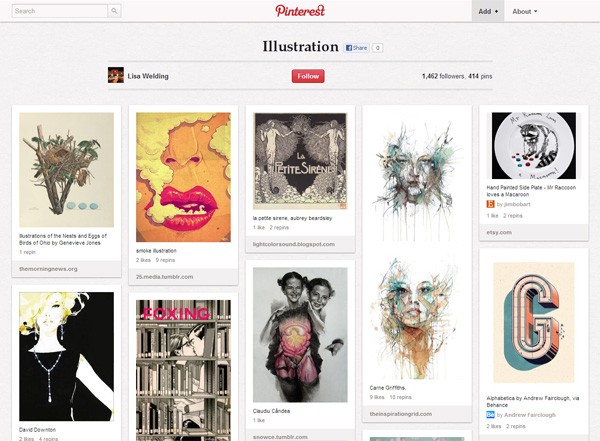Click the Illustration board title
Viewport: 600px width, 441px height.
click(300, 47)
